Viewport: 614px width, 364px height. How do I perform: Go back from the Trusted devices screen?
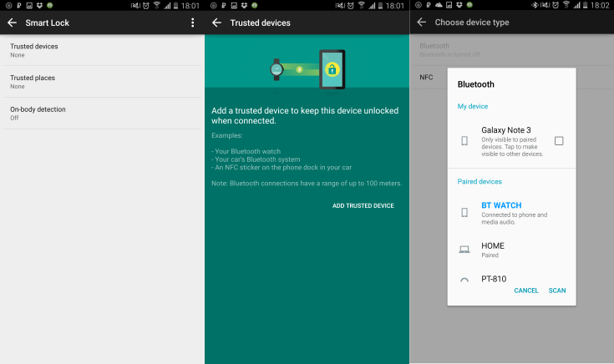coord(216,23)
